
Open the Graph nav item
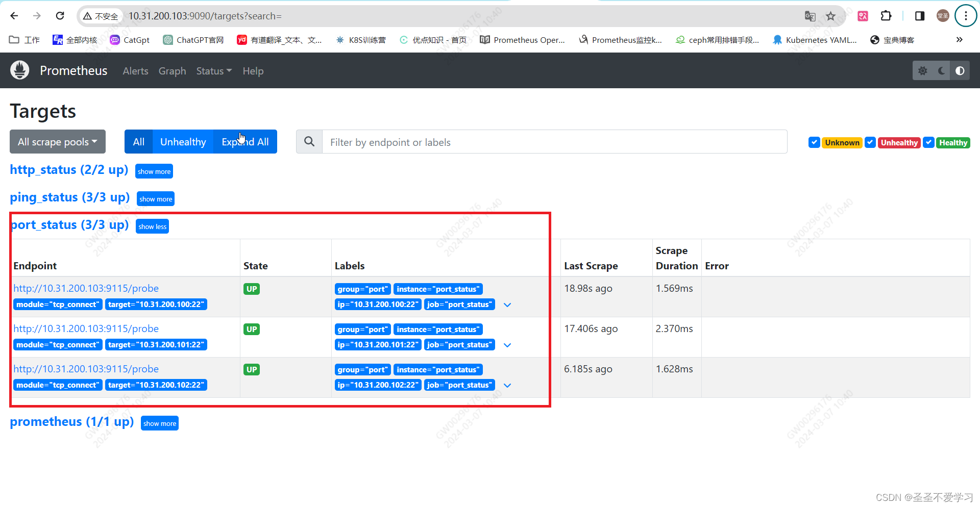click(172, 71)
